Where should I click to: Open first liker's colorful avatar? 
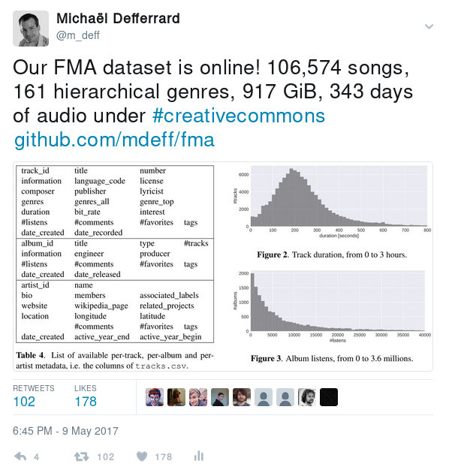pos(155,397)
